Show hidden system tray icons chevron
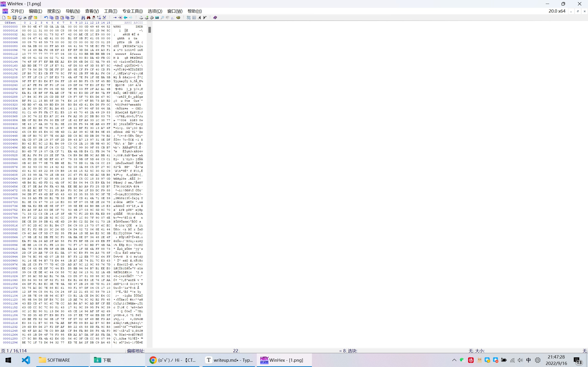Viewport: 588px width, 367px height. tap(454, 360)
